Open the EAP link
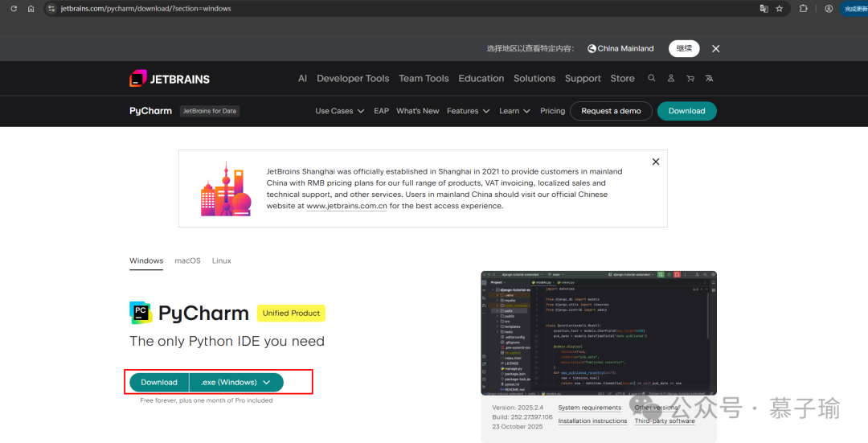Screen dimensions: 868x443 tap(382, 111)
